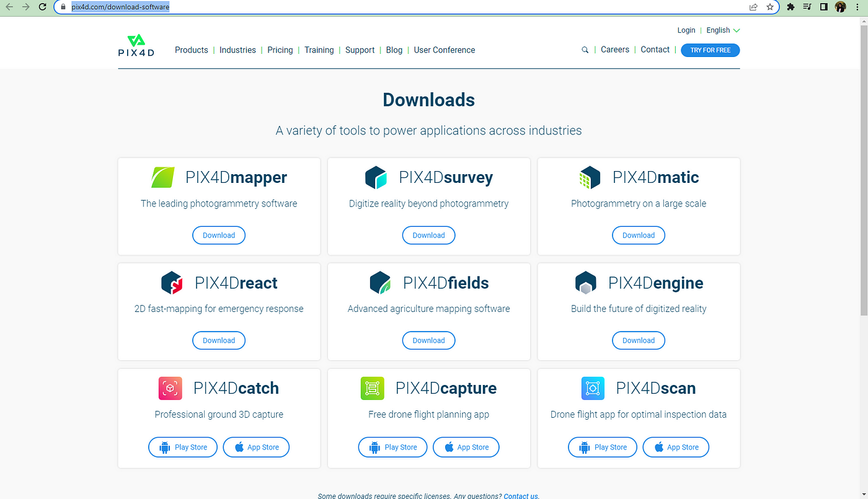Click the PIX4Dengine hexagon icon

tap(585, 283)
